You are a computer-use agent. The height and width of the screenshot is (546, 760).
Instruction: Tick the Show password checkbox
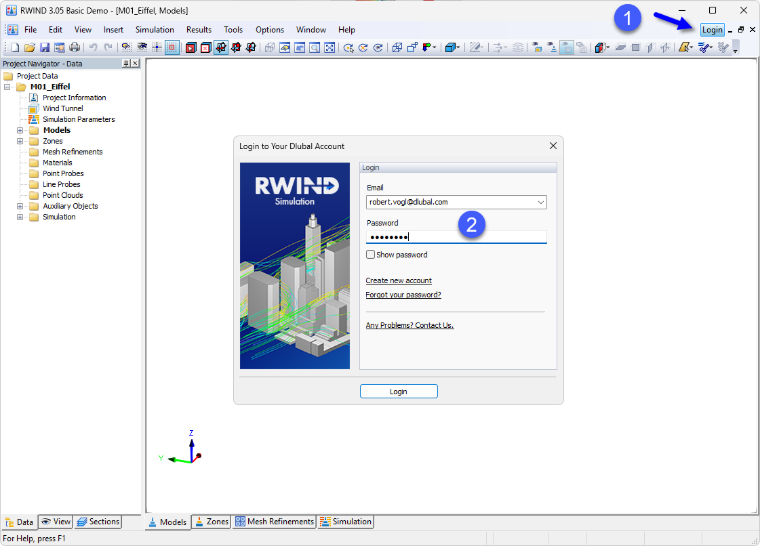[x=370, y=255]
